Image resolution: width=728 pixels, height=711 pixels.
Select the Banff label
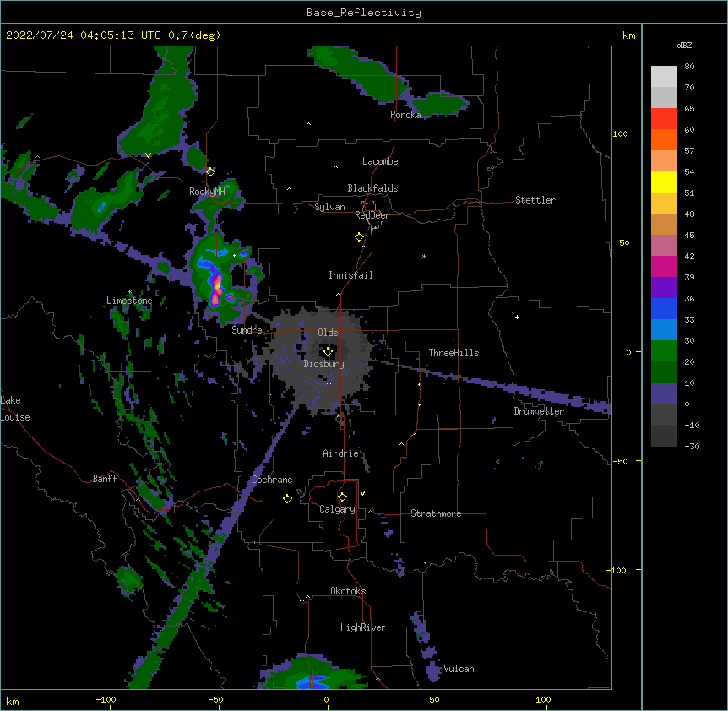[105, 479]
